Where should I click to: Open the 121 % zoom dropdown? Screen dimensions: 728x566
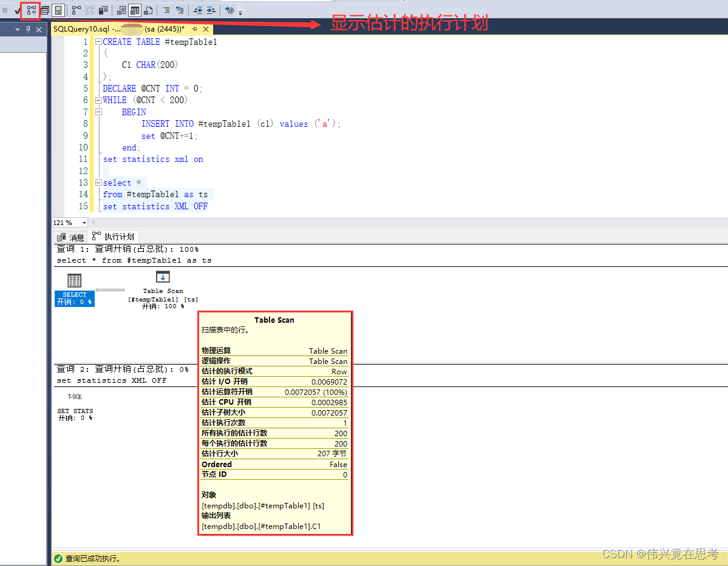click(84, 223)
